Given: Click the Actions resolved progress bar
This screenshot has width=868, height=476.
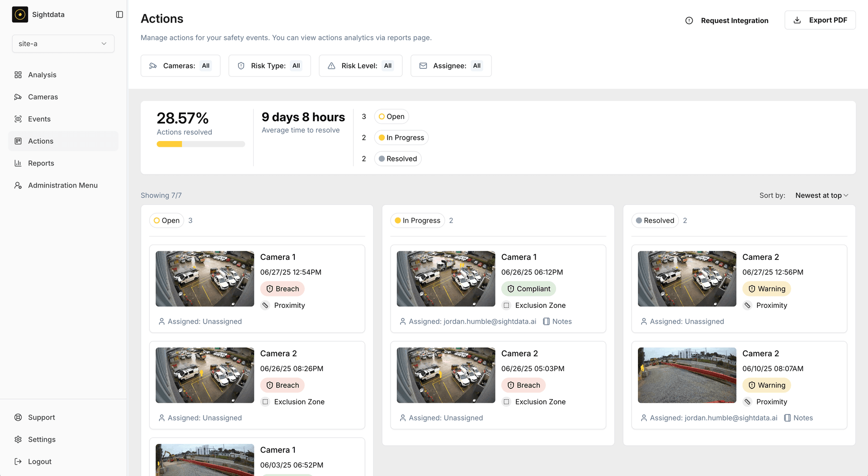Looking at the screenshot, I should click(201, 144).
